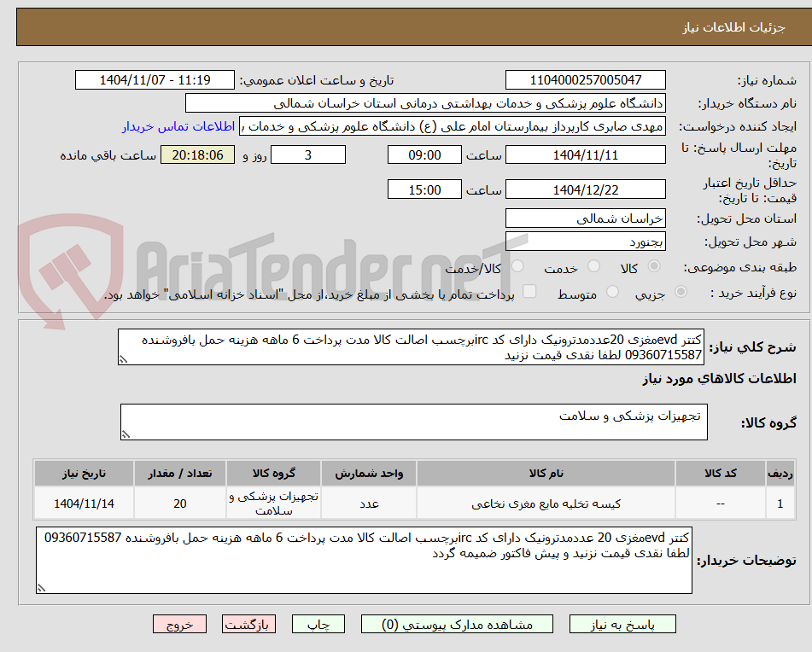
Task: Click the city field بجنورد
Action: [585, 242]
